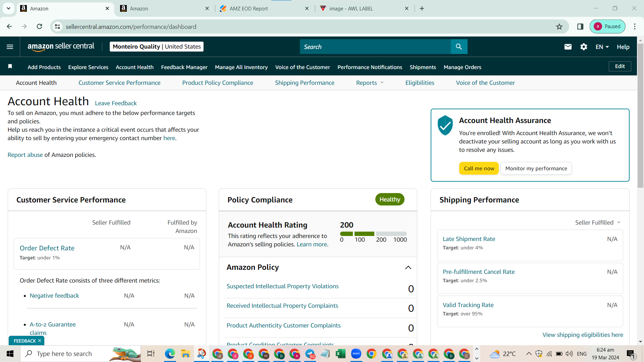
Task: Open Feedback Manager from the favorites bar
Action: (x=184, y=67)
